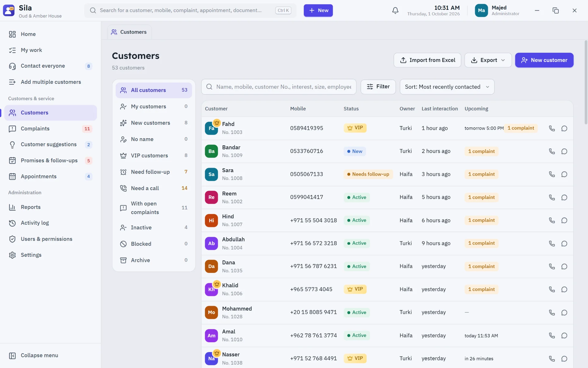
Task: Open Settings in the sidebar
Action: [x=51, y=255]
